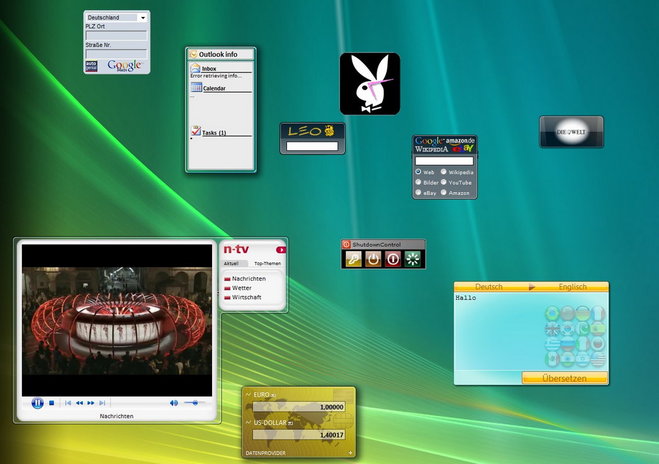Open the Deutschland country dropdown

click(116, 18)
